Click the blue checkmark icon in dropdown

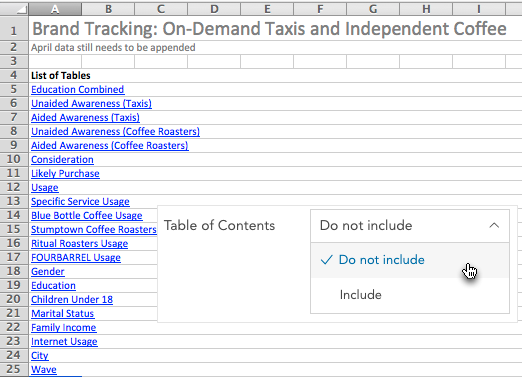[326, 260]
